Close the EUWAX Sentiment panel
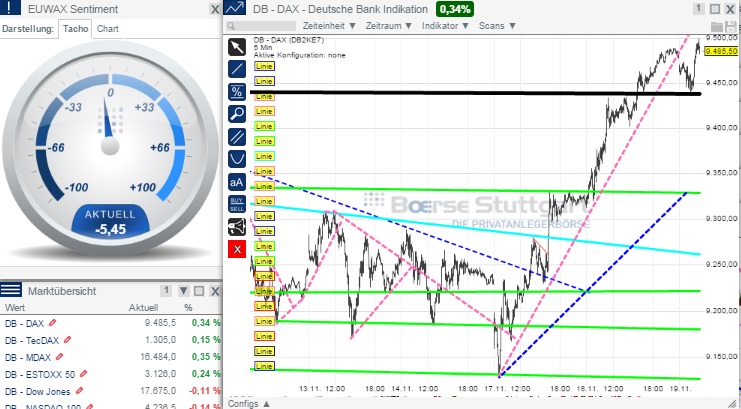Screen dimensions: 741x409 215,9
